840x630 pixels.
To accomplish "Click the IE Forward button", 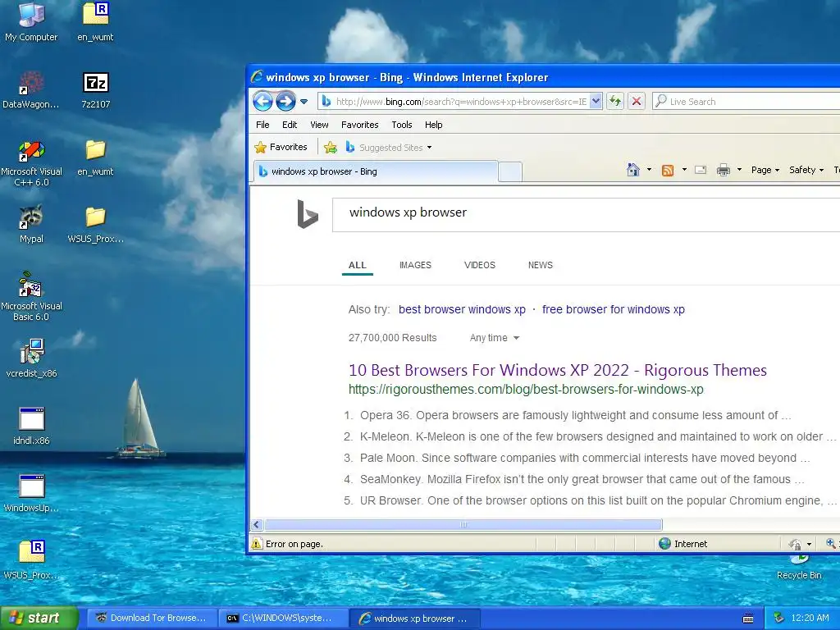I will pos(285,101).
